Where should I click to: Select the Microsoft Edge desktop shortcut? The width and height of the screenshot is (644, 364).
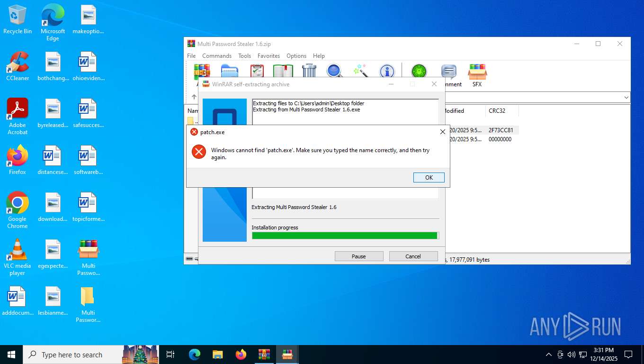point(53,22)
